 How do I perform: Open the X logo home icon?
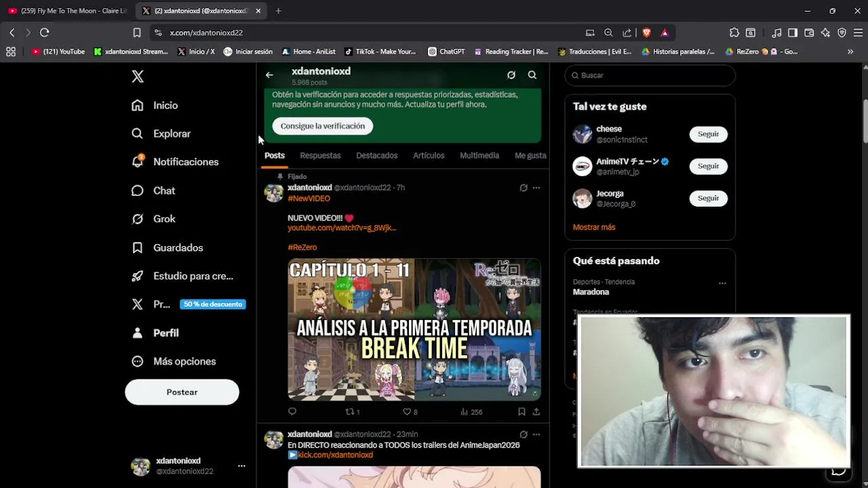pyautogui.click(x=138, y=77)
